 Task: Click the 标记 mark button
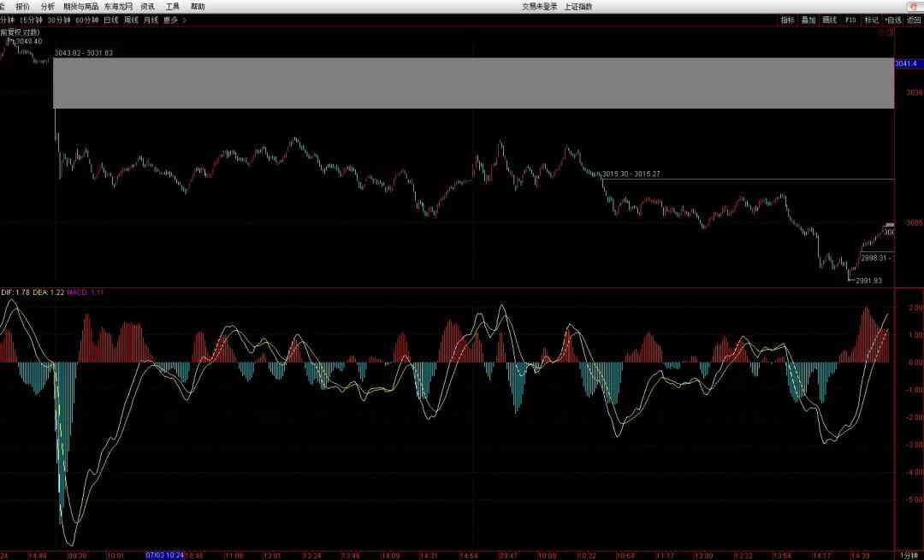871,19
